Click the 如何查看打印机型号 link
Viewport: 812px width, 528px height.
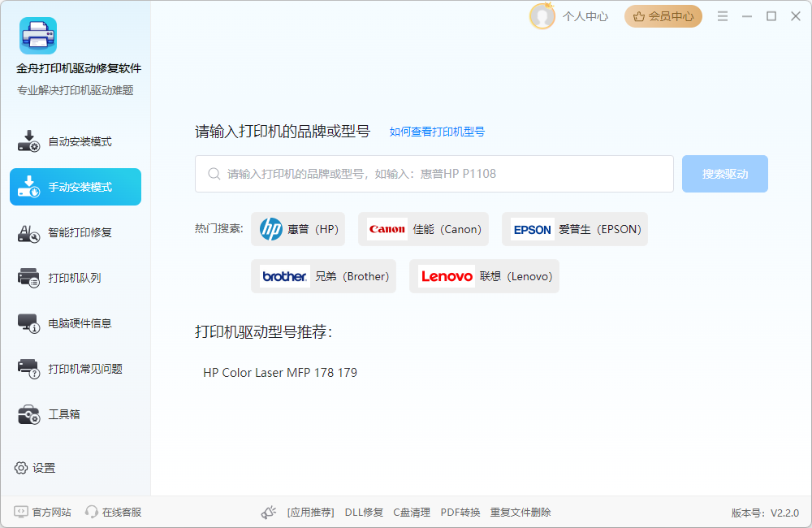tap(437, 132)
